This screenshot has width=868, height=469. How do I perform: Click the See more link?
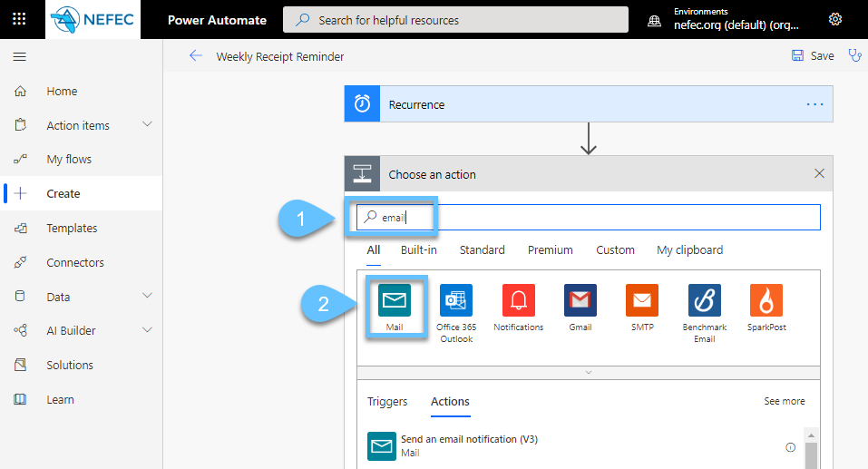point(785,401)
